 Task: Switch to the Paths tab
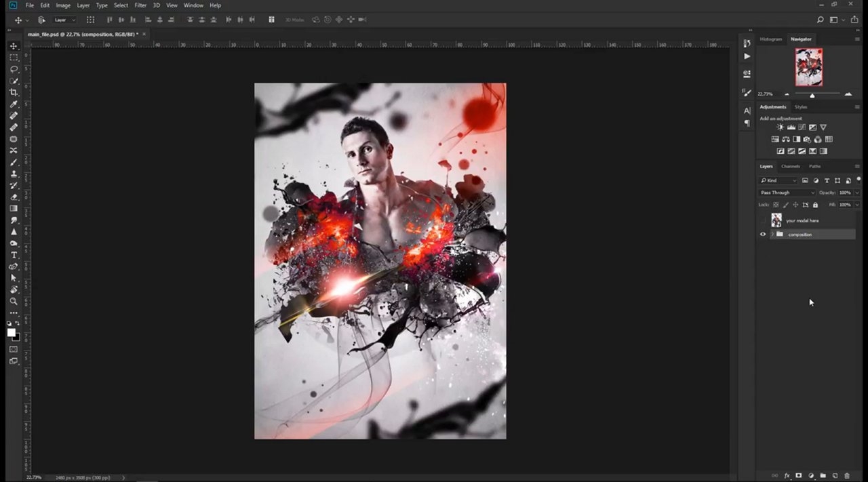point(814,166)
